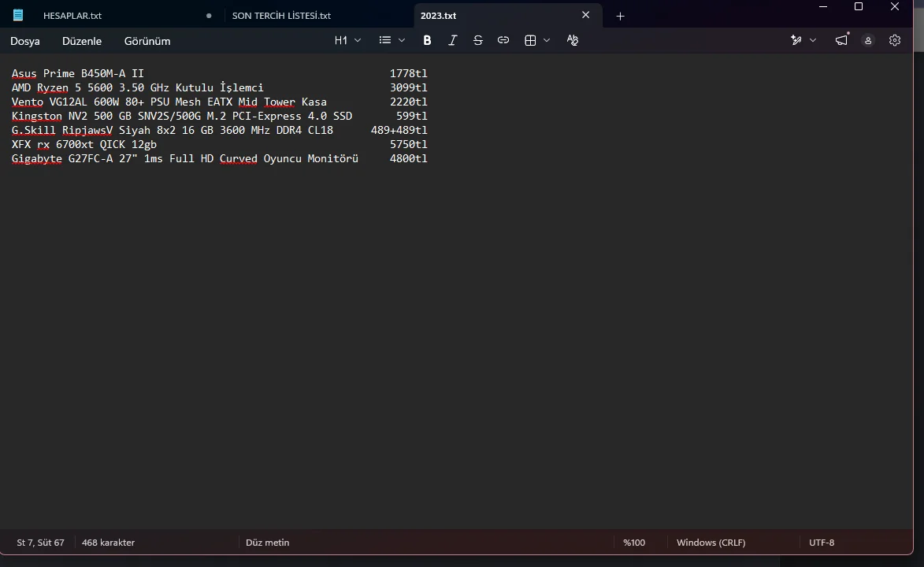This screenshot has height=567, width=924.
Task: Open the Düzenle menu
Action: (x=82, y=41)
